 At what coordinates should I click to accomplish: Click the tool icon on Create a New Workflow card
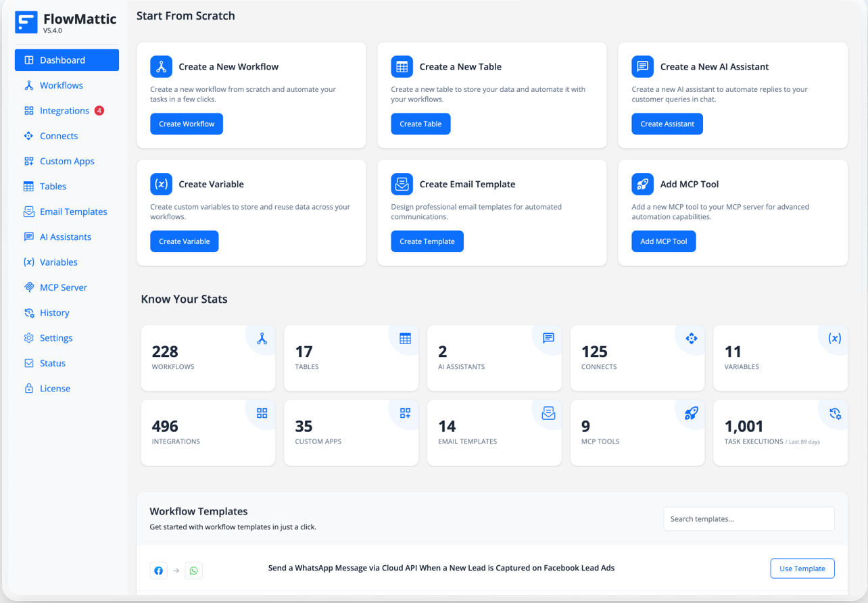pyautogui.click(x=161, y=66)
